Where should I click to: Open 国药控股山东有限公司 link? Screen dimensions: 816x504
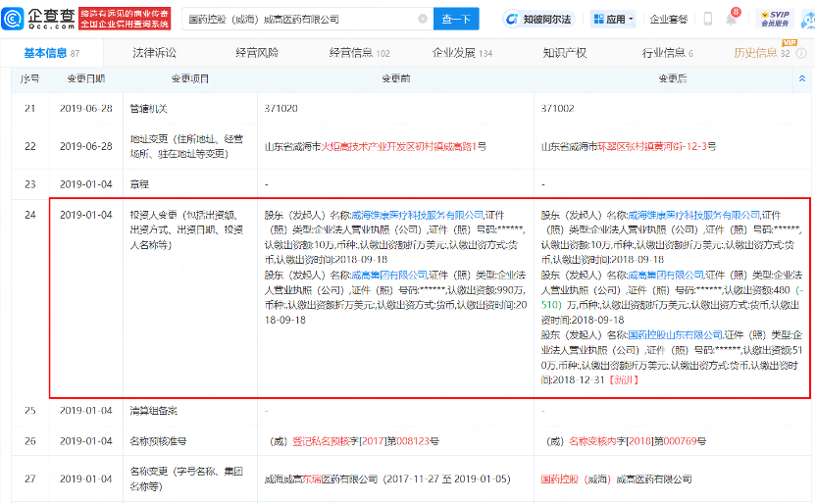click(675, 335)
